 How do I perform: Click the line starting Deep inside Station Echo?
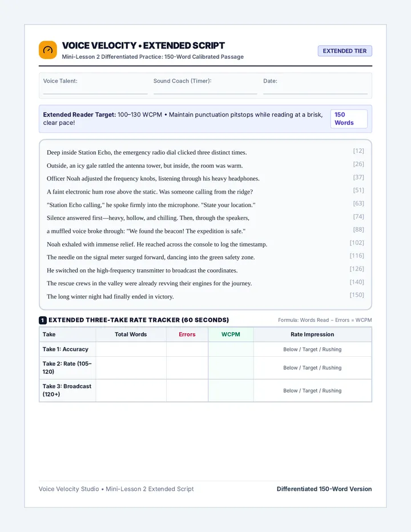pyautogui.click(x=147, y=152)
